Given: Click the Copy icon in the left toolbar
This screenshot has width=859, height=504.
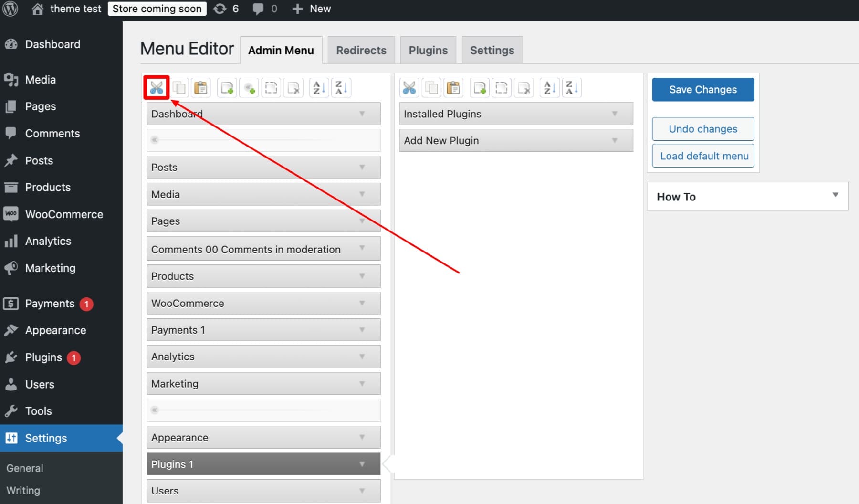Looking at the screenshot, I should point(179,88).
